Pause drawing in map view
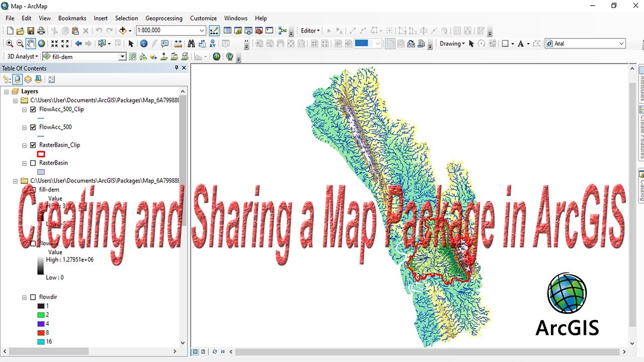The image size is (644, 362). [x=222, y=352]
